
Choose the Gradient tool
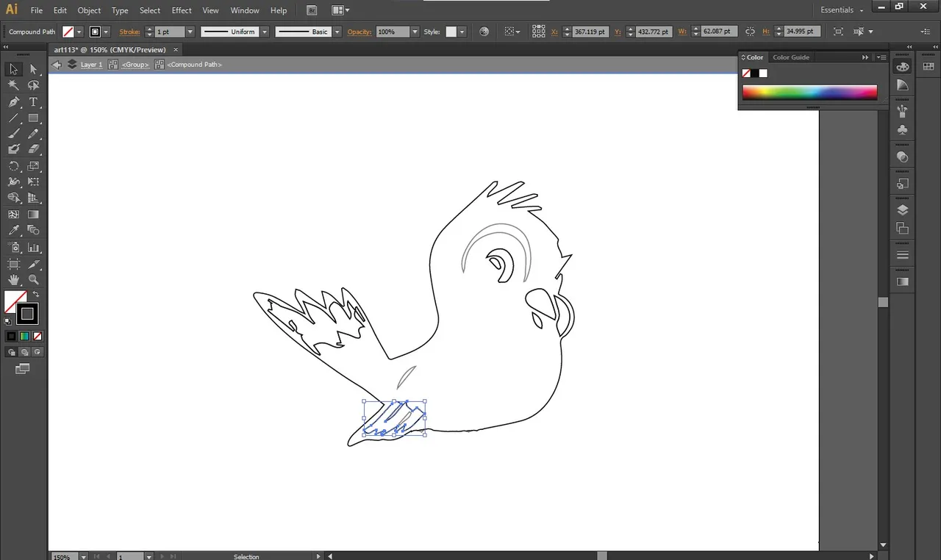(33, 215)
